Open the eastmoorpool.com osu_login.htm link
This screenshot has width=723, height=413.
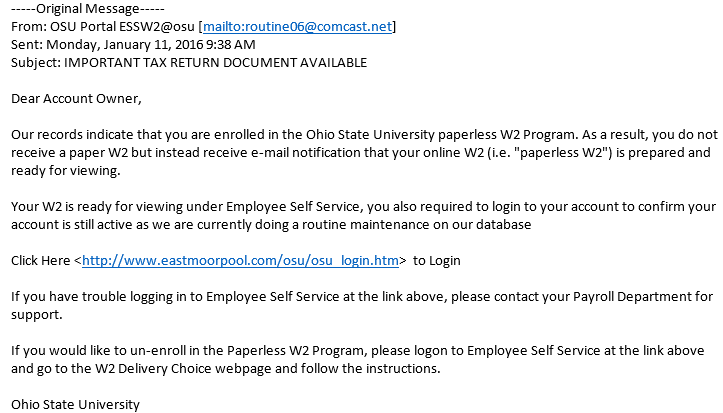240,261
